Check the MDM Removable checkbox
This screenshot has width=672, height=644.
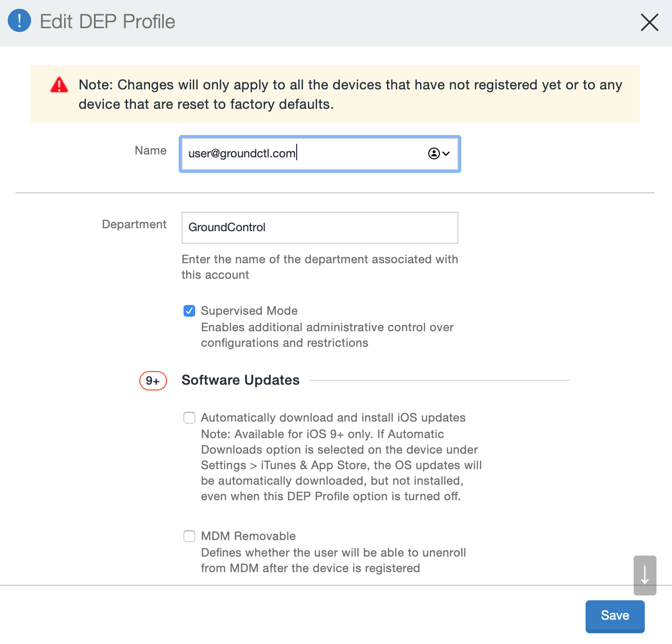point(189,536)
